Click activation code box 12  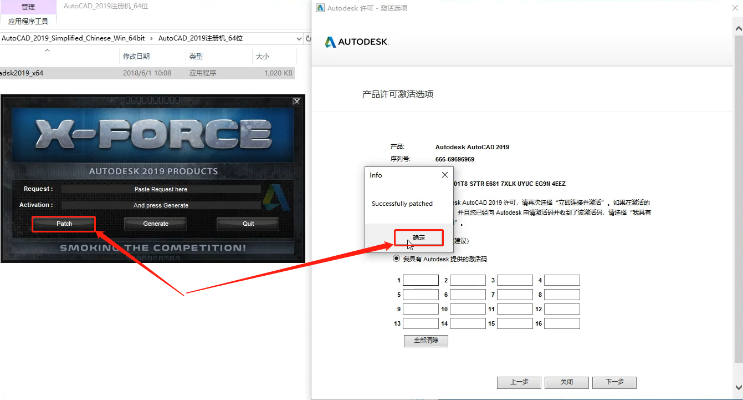coord(562,309)
